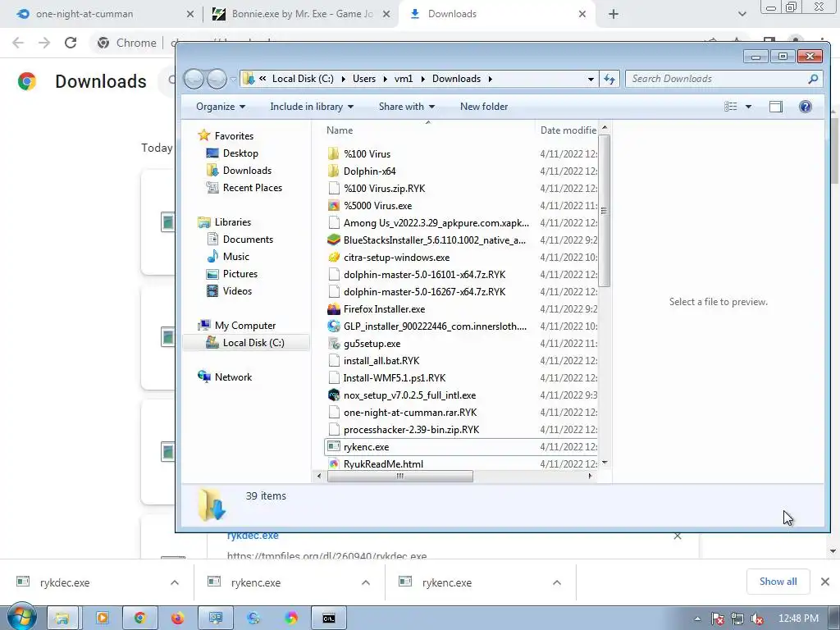This screenshot has width=840, height=630.
Task: Open the rykdec.exe link on Downloads page
Action: pos(253,536)
